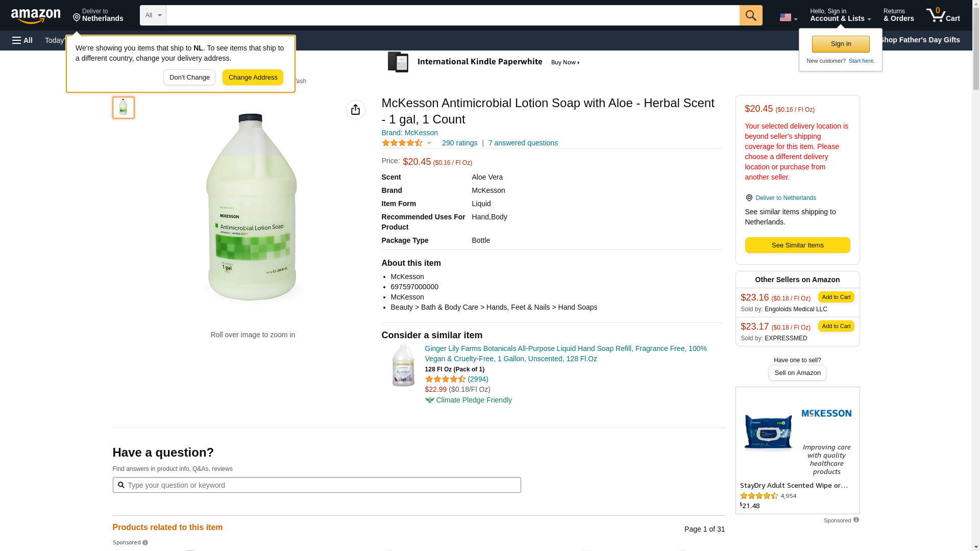Viewport: 980px width, 551px height.
Task: Click the Deliver to Netherlands location link
Action: pyautogui.click(x=785, y=198)
